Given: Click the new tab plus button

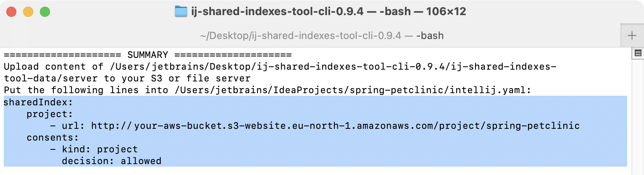Looking at the screenshot, I should pyautogui.click(x=632, y=36).
